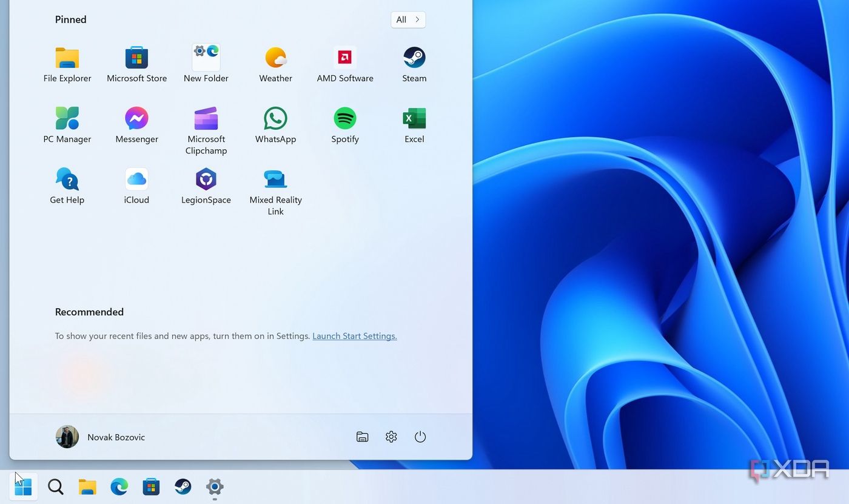The width and height of the screenshot is (849, 504).
Task: Open iCloud from pinned apps
Action: tap(136, 179)
